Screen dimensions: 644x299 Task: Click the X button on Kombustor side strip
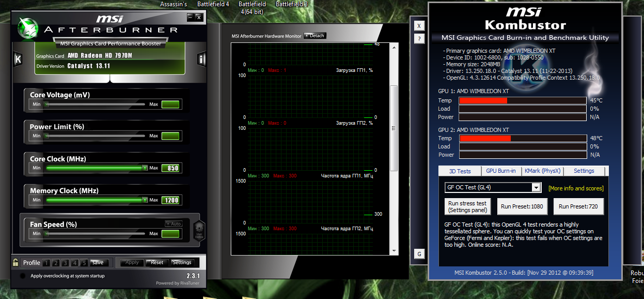click(x=419, y=26)
